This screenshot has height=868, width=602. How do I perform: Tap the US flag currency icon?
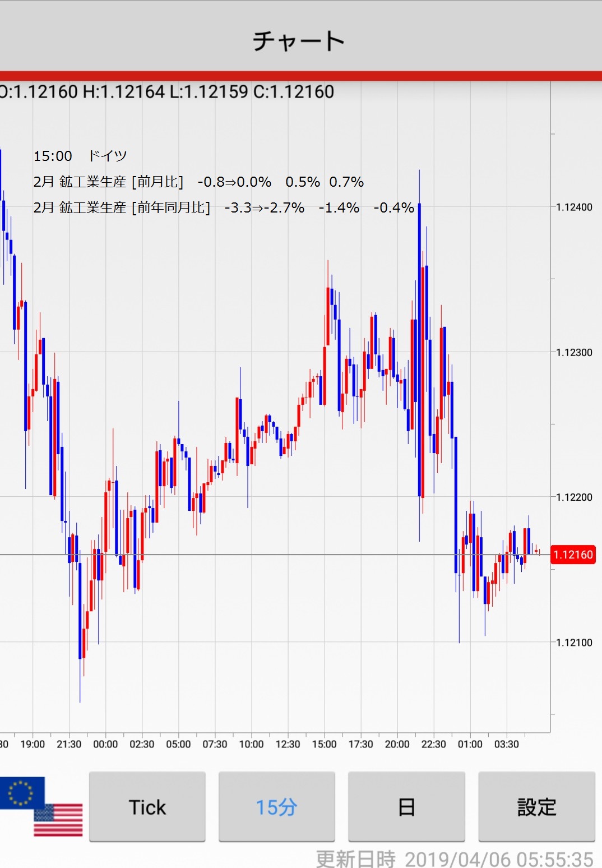pos(59,820)
